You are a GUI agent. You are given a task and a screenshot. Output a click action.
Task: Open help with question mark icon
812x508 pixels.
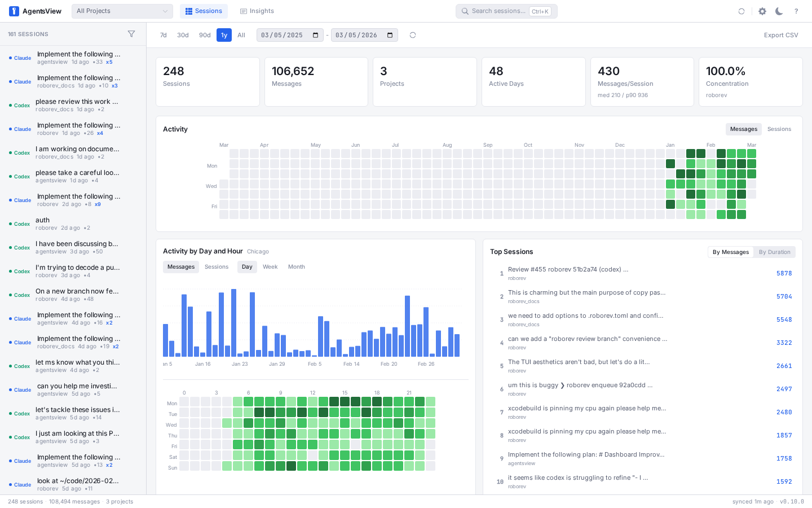[x=796, y=11]
